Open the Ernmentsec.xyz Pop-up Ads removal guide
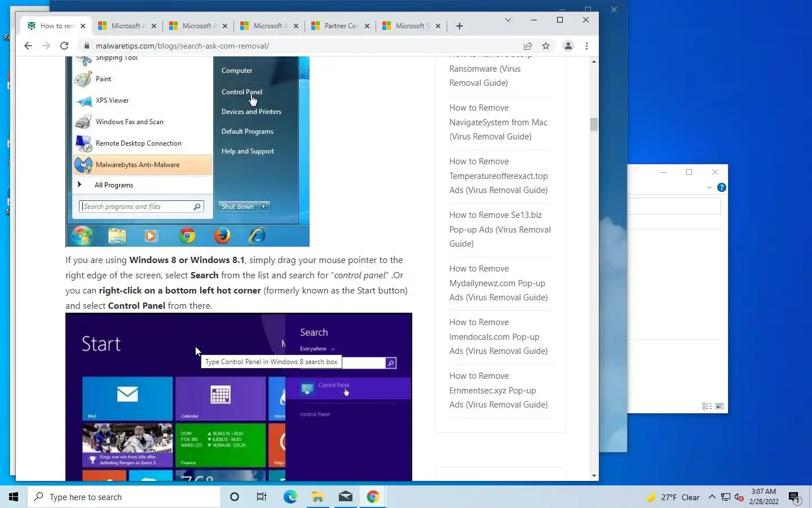Viewport: 812px width, 508px height. (498, 390)
